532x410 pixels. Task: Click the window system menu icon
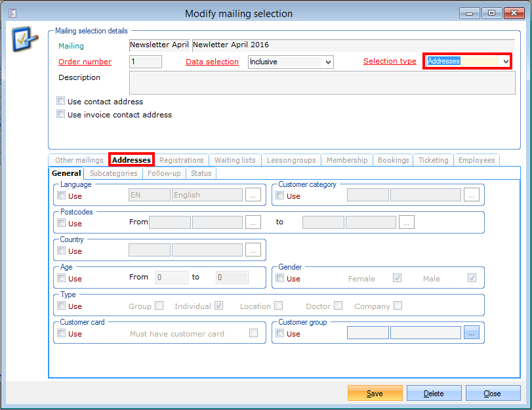click(14, 13)
